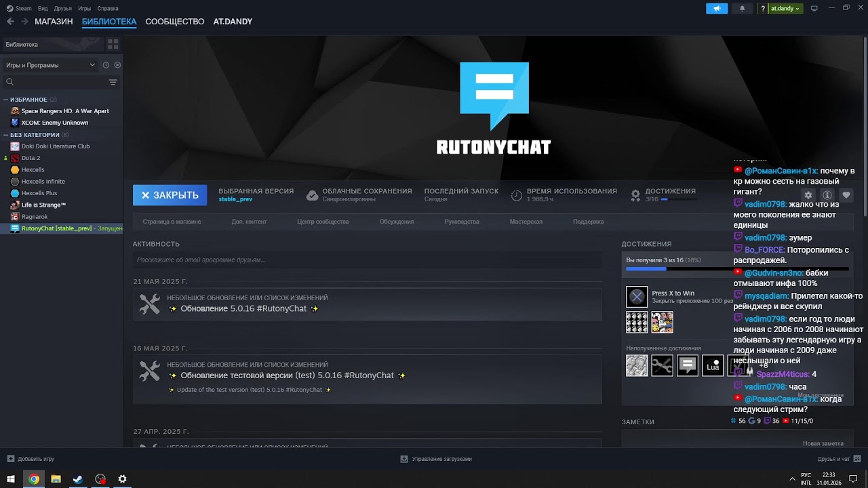The width and height of the screenshot is (868, 488).
Task: Switch library to grid collections view
Action: click(x=113, y=44)
